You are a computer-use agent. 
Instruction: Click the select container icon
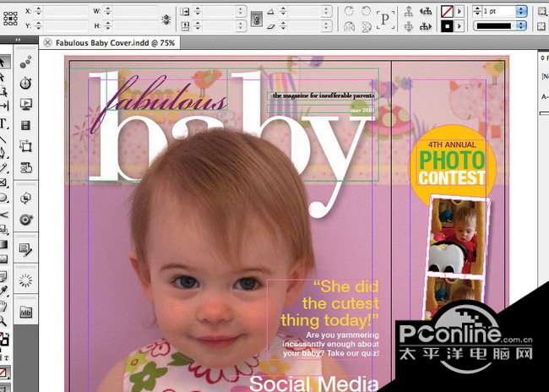409,11
